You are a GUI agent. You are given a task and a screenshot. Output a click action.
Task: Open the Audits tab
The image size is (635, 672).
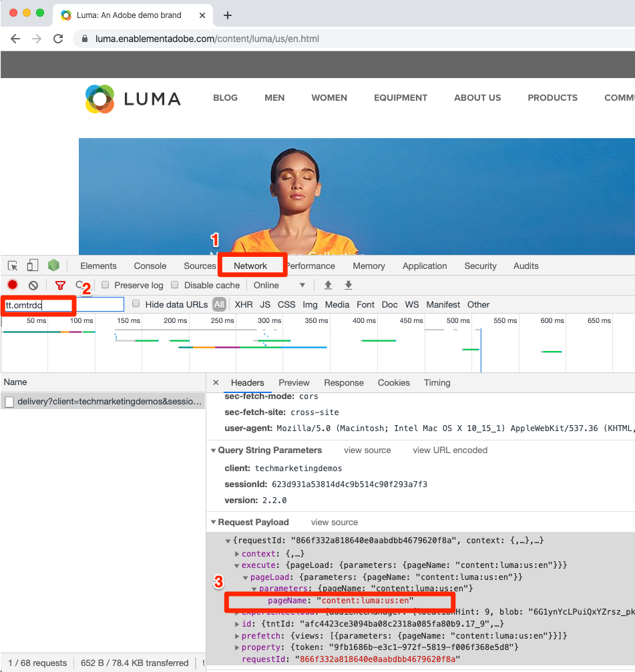pos(525,266)
